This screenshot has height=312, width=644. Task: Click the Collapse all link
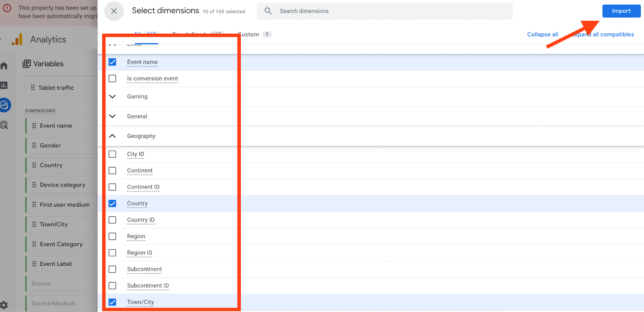click(x=542, y=35)
